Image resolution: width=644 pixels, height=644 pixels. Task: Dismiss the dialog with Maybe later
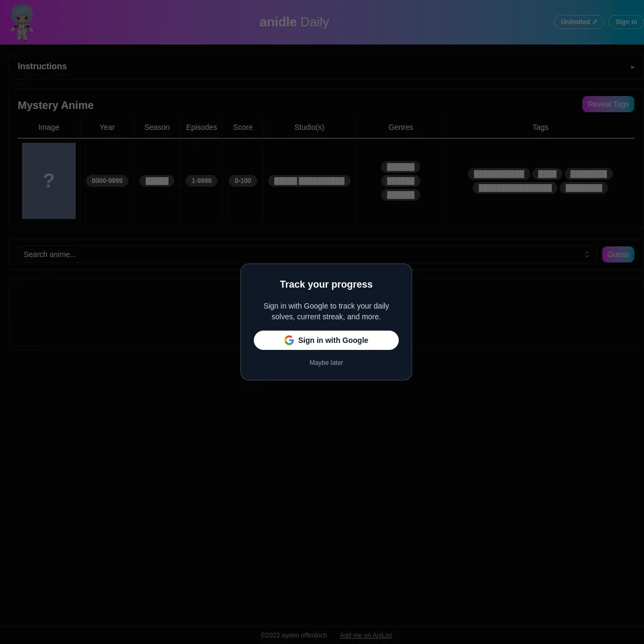coord(326,363)
